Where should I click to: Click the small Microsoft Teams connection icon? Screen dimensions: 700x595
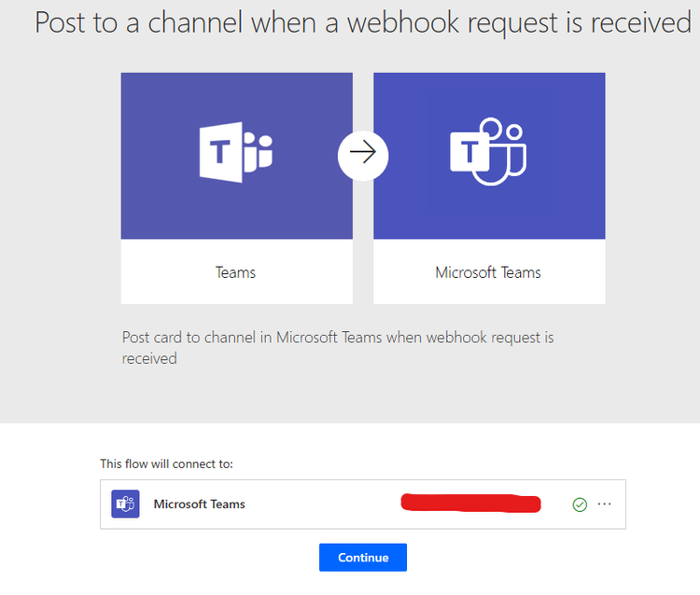125,504
